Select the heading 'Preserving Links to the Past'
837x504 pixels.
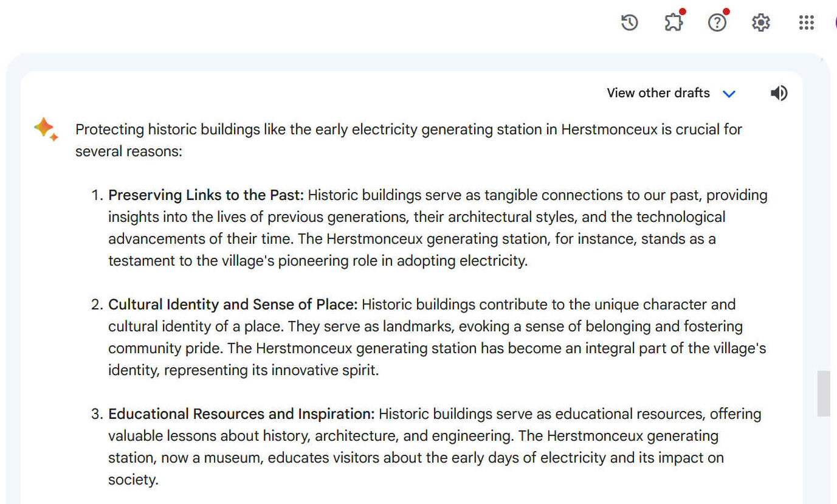coord(205,195)
